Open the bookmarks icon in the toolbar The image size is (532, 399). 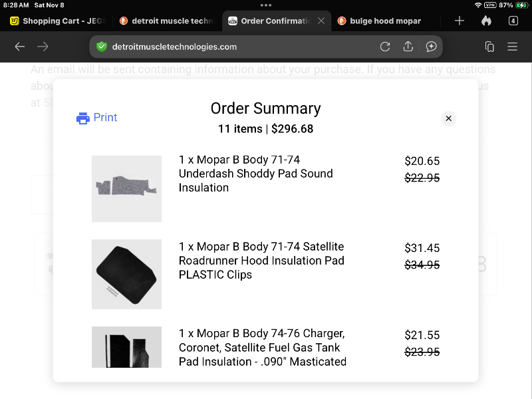(489, 47)
